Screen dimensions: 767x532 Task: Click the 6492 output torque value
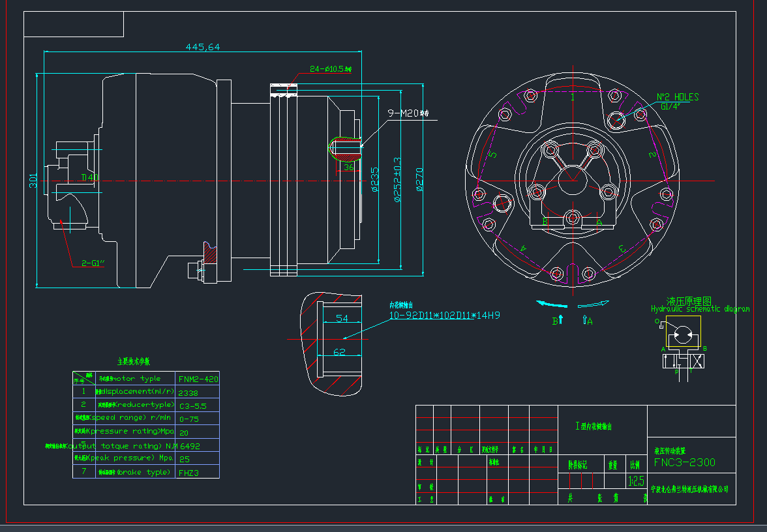(x=189, y=446)
